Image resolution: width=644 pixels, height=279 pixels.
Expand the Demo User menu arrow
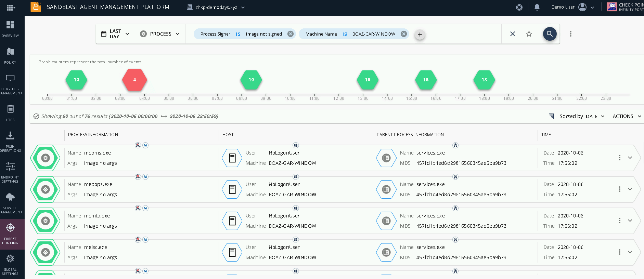[x=592, y=8]
